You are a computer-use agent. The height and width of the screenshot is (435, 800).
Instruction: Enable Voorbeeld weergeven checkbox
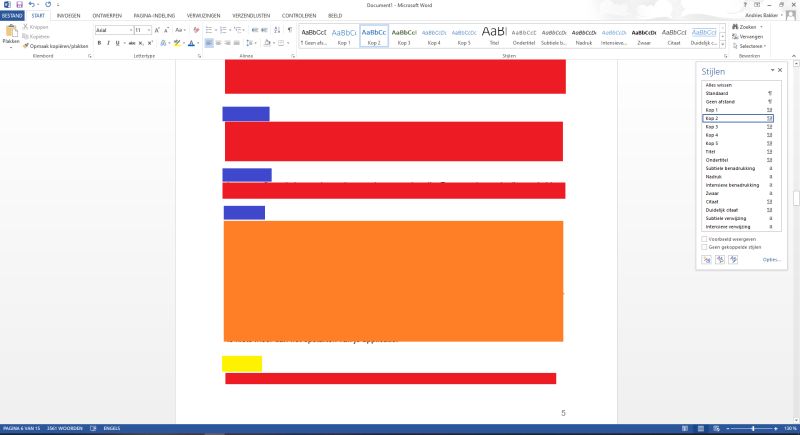tap(704, 239)
